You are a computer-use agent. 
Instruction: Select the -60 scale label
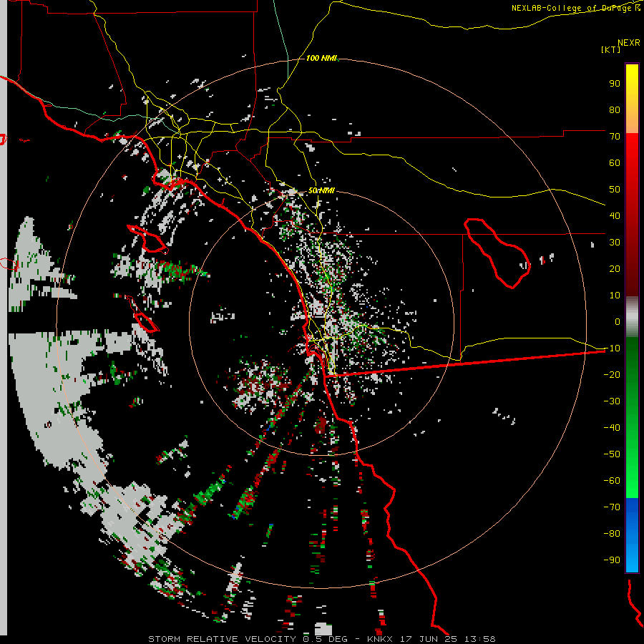(x=612, y=481)
